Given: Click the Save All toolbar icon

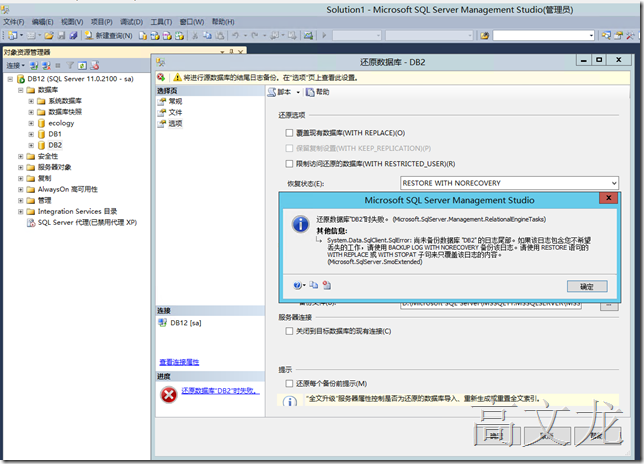Looking at the screenshot, I should (x=74, y=36).
